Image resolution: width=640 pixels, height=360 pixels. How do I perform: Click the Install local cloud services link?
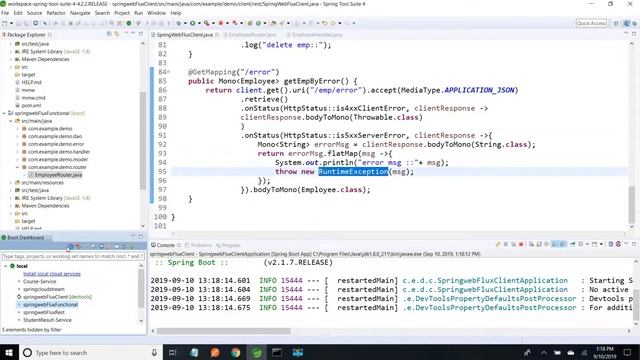52,274
